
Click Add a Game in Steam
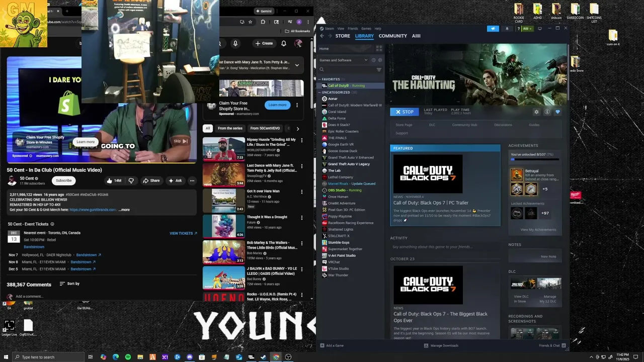(332, 345)
